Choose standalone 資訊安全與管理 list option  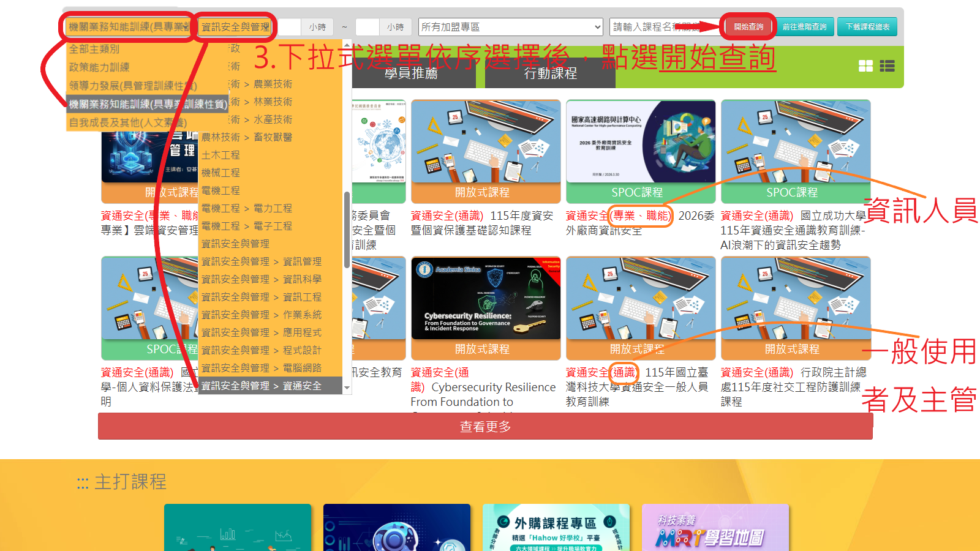click(270, 244)
